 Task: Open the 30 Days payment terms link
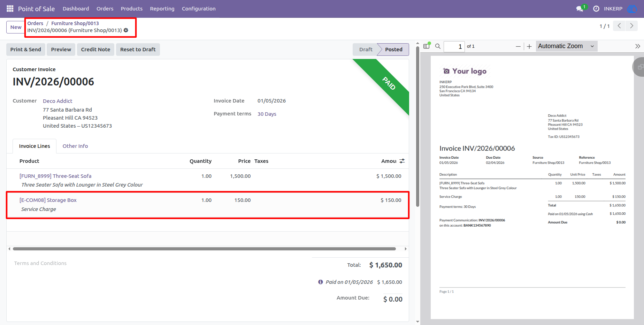click(x=267, y=114)
